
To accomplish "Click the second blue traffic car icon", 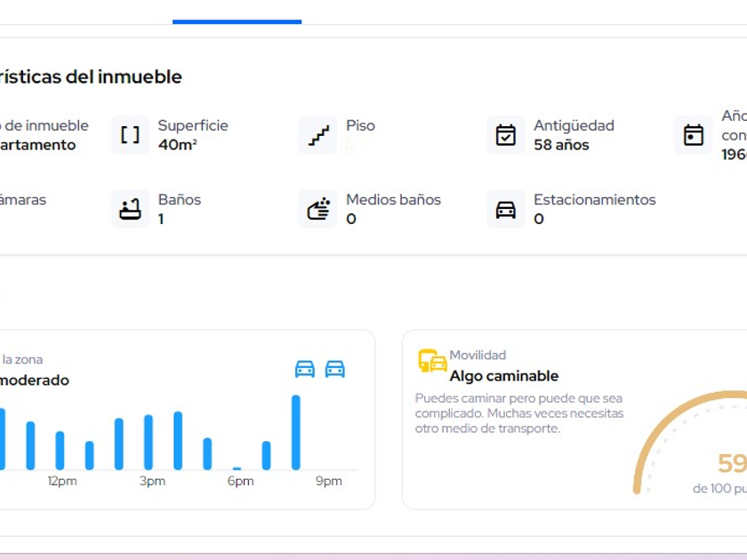I will (x=335, y=369).
